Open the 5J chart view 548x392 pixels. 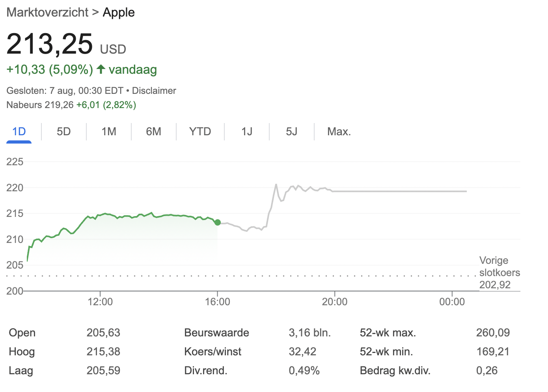tap(291, 131)
